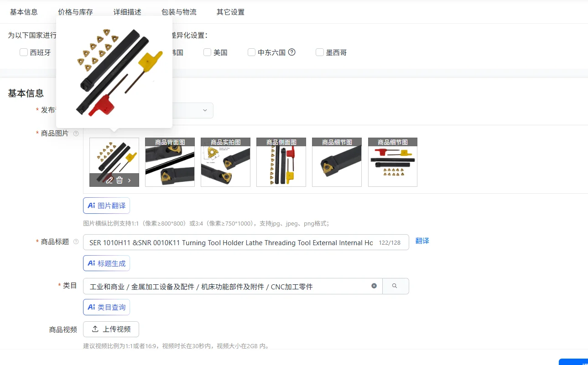
Task: Click the 翻译 link next to title
Action: 422,241
